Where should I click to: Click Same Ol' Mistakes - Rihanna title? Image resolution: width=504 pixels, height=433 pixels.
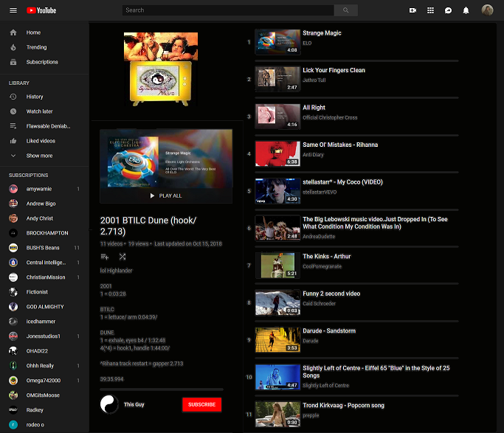click(x=340, y=145)
